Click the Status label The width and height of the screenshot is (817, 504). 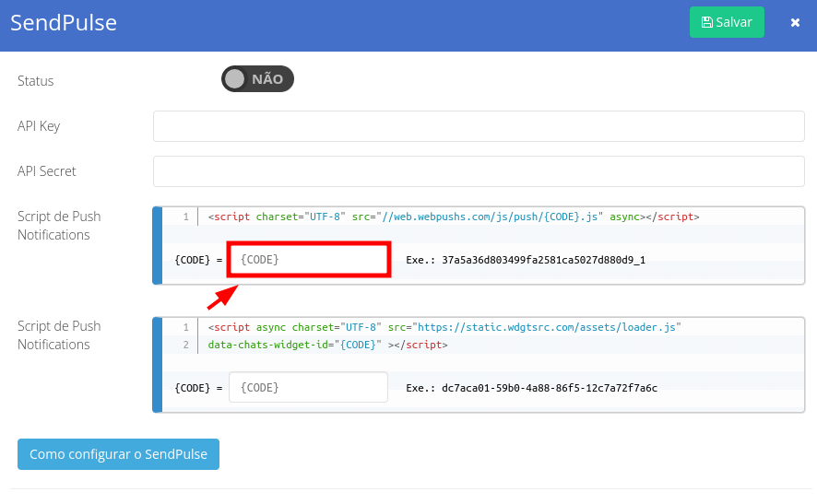pos(35,81)
